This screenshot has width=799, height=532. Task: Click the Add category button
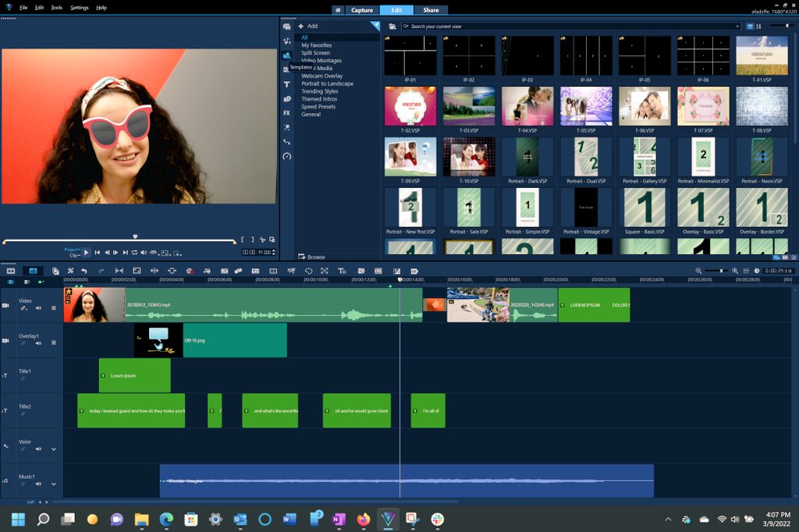[307, 26]
